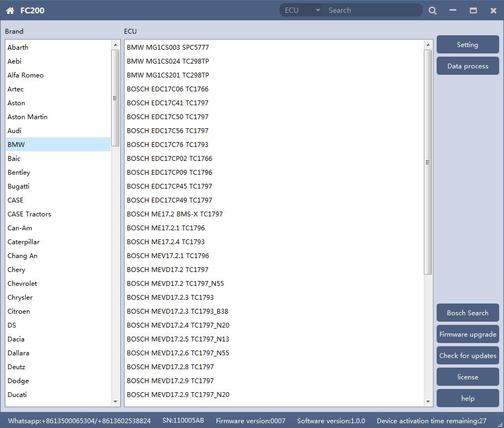The image size is (504, 428).
Task: Open the Setting panel
Action: coord(467,45)
